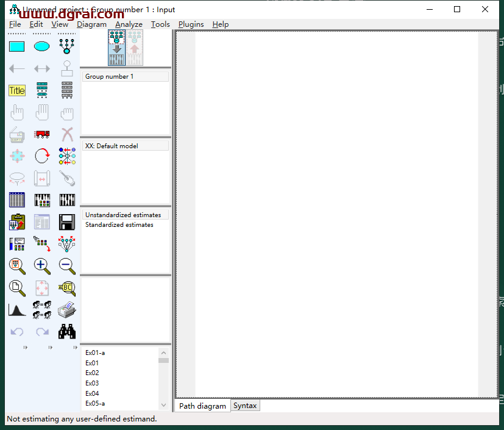Select the change shape of objects tool
504x430 pixels.
(16, 156)
